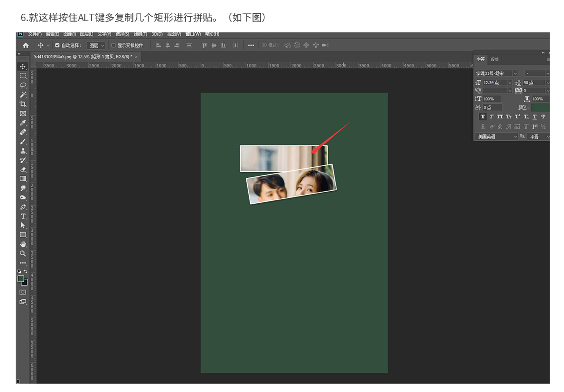
Task: Click the Home icon in options bar
Action: tap(26, 45)
